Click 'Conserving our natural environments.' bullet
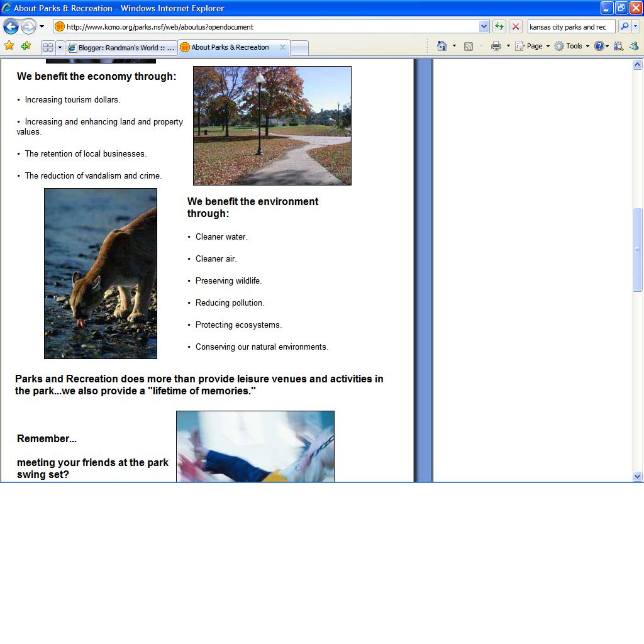Screen dimensions: 644x644 tap(262, 347)
